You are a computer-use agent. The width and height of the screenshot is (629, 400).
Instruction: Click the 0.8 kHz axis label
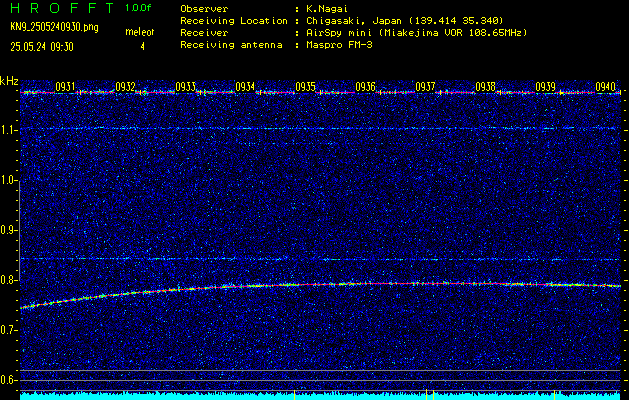8,280
